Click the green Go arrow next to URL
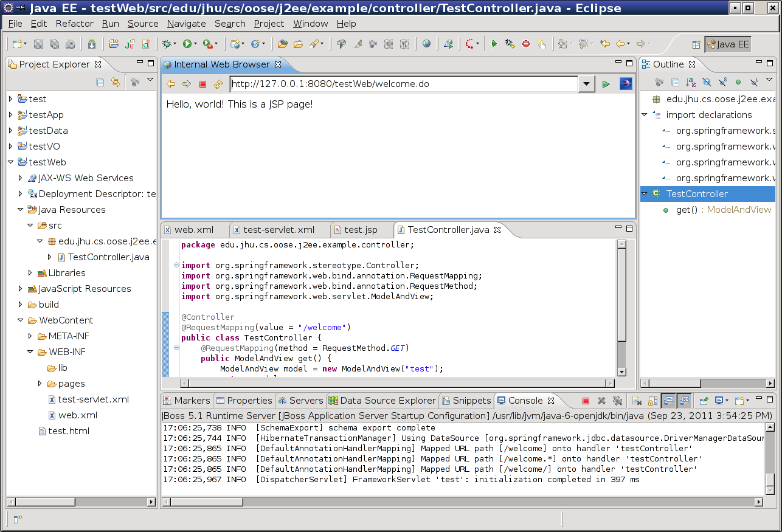Image resolution: width=782 pixels, height=532 pixels. (606, 84)
